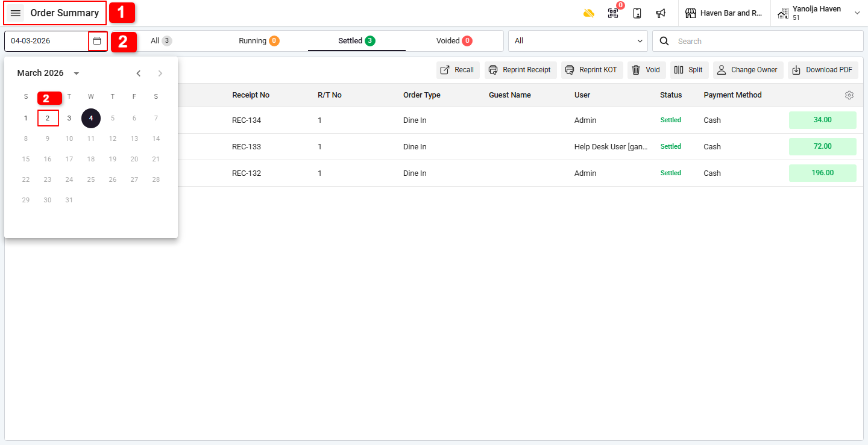
Task: Open the hamburger menu
Action: [x=16, y=13]
